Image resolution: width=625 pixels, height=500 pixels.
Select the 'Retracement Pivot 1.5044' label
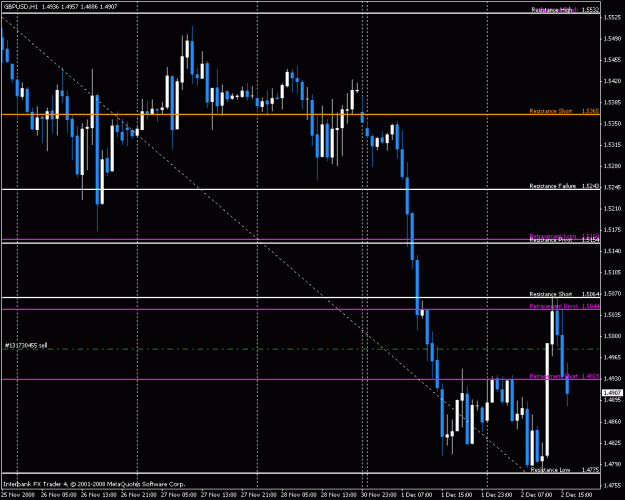pyautogui.click(x=564, y=306)
